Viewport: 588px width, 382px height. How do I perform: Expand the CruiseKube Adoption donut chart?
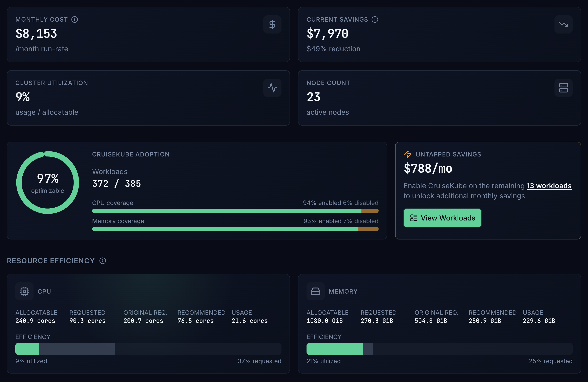pos(47,183)
